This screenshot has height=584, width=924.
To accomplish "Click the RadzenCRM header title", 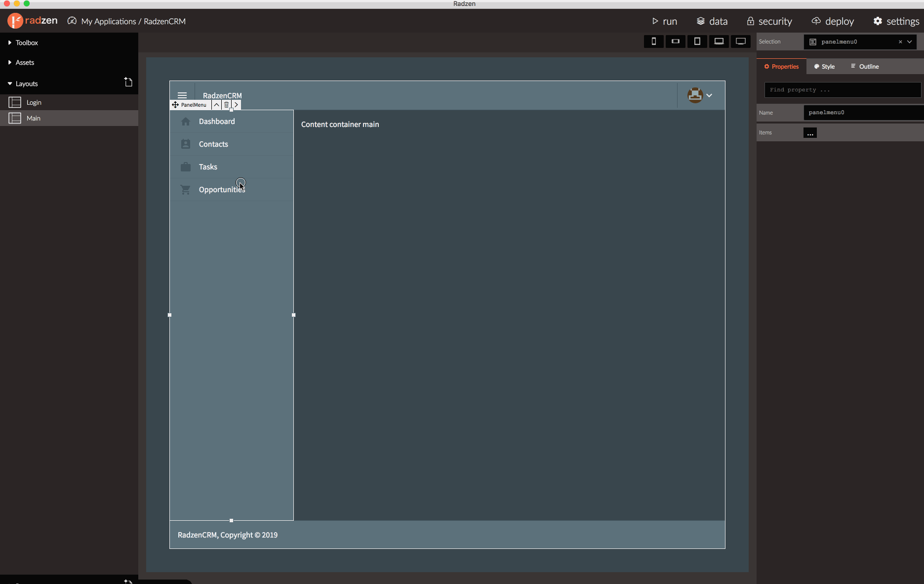I will [222, 95].
